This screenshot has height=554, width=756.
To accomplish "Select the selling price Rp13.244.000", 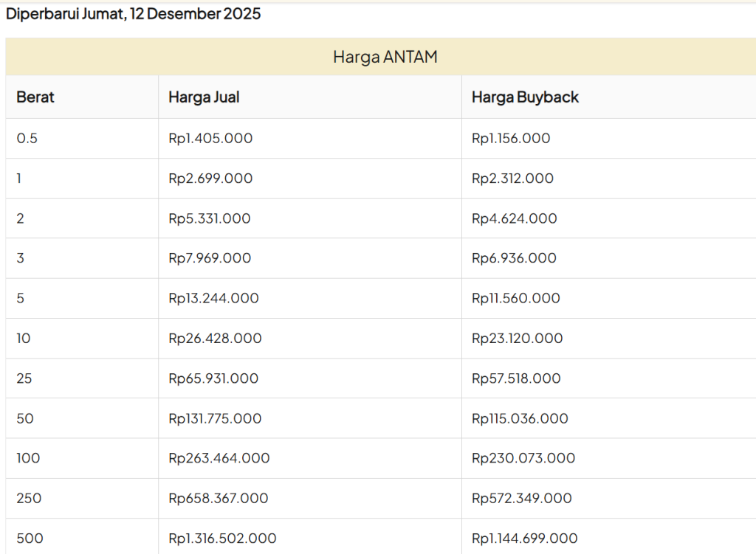I will [x=213, y=298].
